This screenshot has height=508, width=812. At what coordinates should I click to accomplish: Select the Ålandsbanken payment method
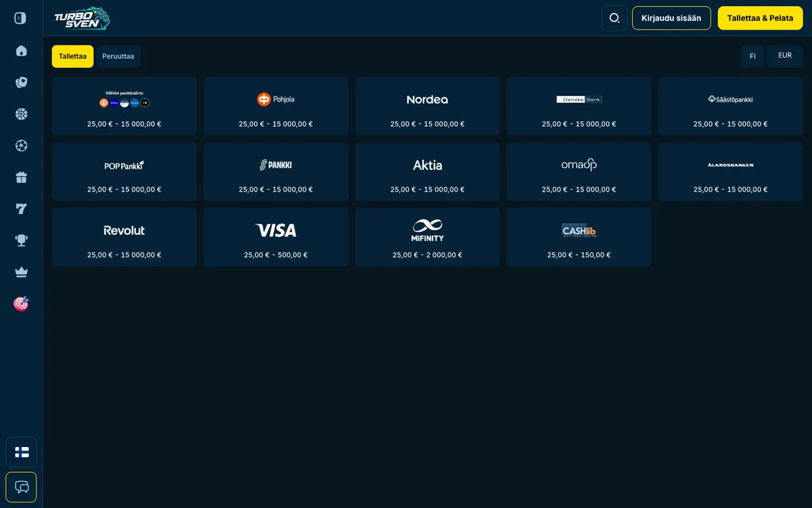click(730, 171)
